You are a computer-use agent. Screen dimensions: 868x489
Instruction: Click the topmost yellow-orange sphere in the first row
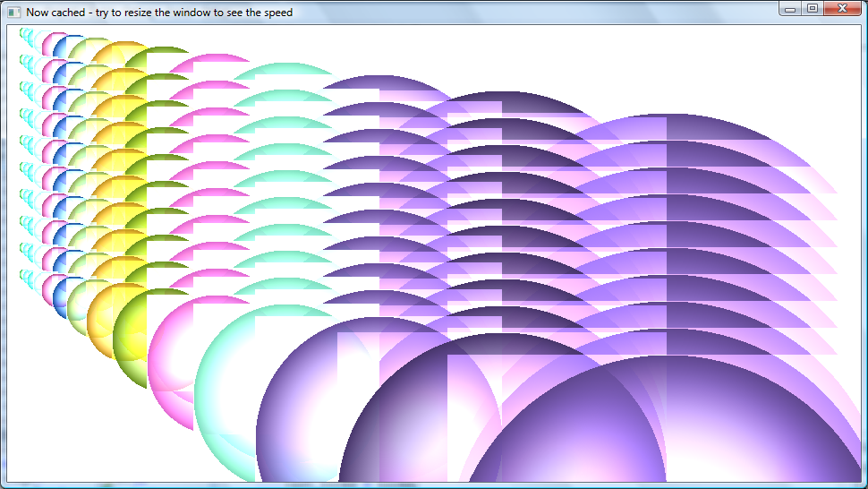tap(106, 49)
